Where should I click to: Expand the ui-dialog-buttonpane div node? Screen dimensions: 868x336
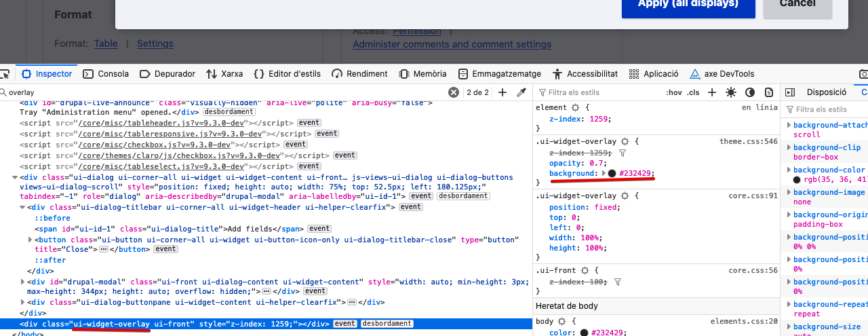23,303
